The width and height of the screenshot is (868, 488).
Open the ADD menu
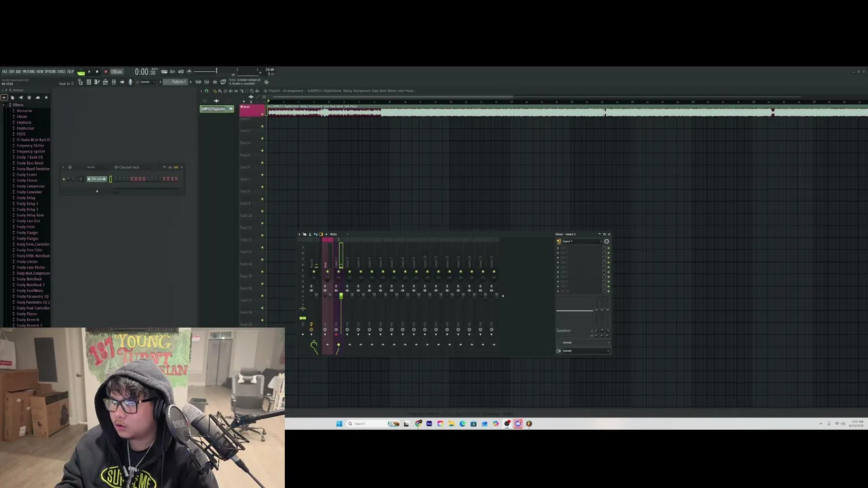click(x=18, y=71)
